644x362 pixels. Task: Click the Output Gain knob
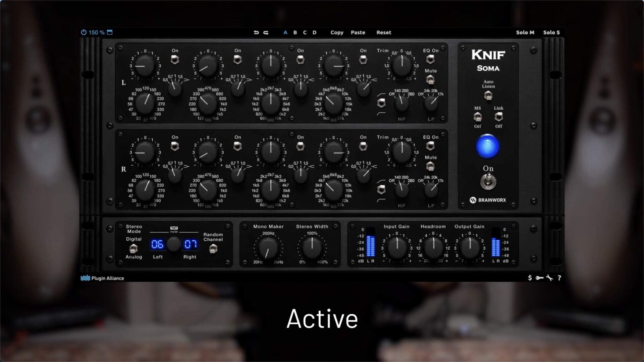pyautogui.click(x=470, y=248)
